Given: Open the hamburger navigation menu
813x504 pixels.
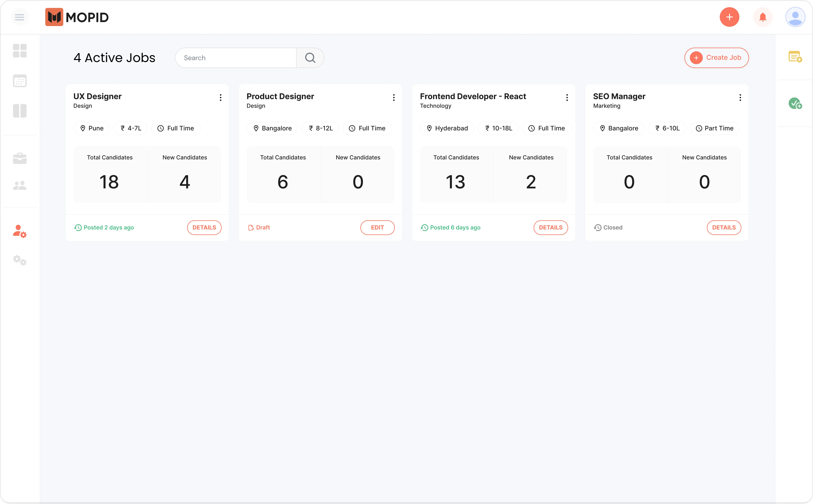Looking at the screenshot, I should 20,17.
